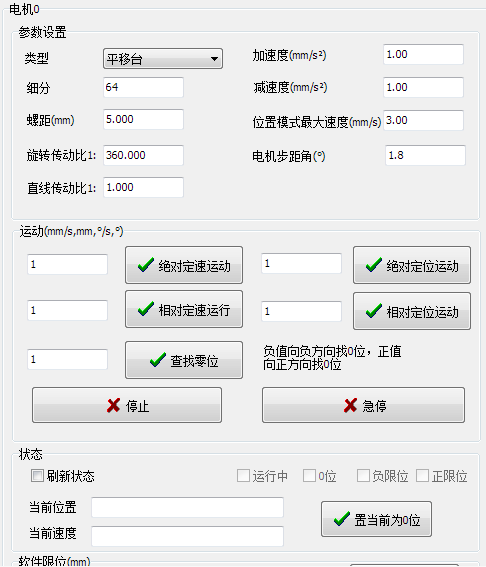Open the 类型 dropdown showing 平移台
Screen dimensions: 486x567
pos(163,59)
